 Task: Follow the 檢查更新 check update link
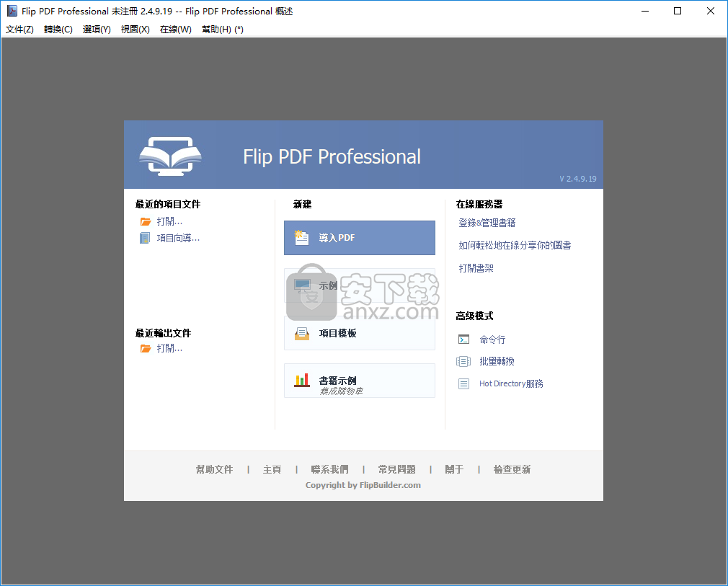pos(512,469)
